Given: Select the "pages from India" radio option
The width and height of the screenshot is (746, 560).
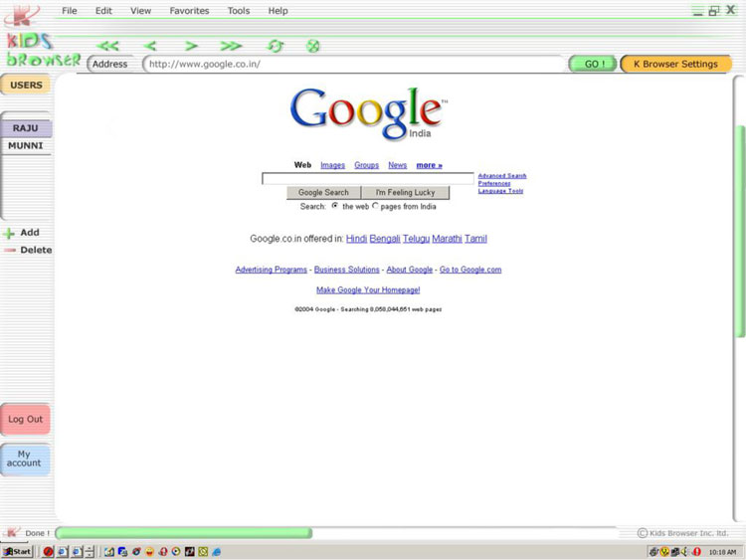Looking at the screenshot, I should (375, 206).
